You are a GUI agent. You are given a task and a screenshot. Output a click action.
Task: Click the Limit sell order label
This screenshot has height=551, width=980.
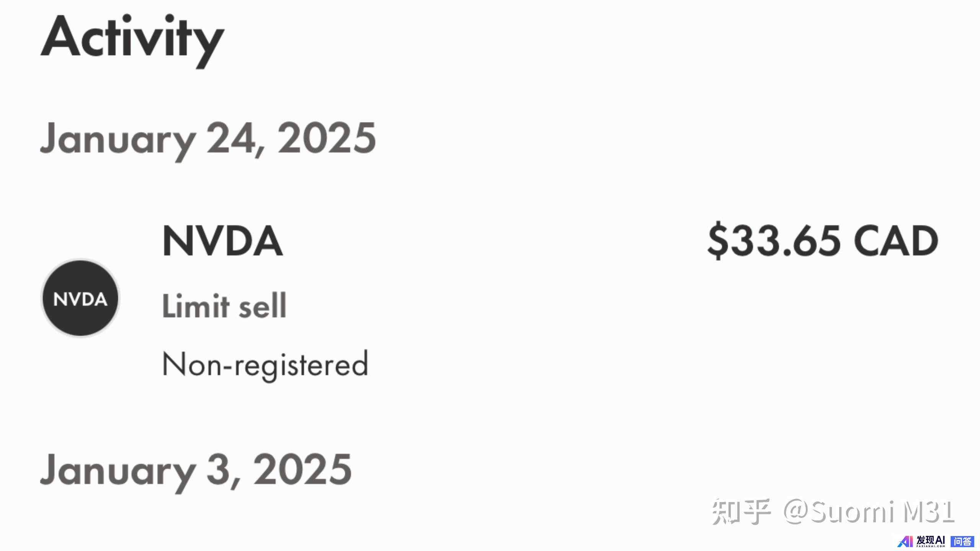coord(224,306)
